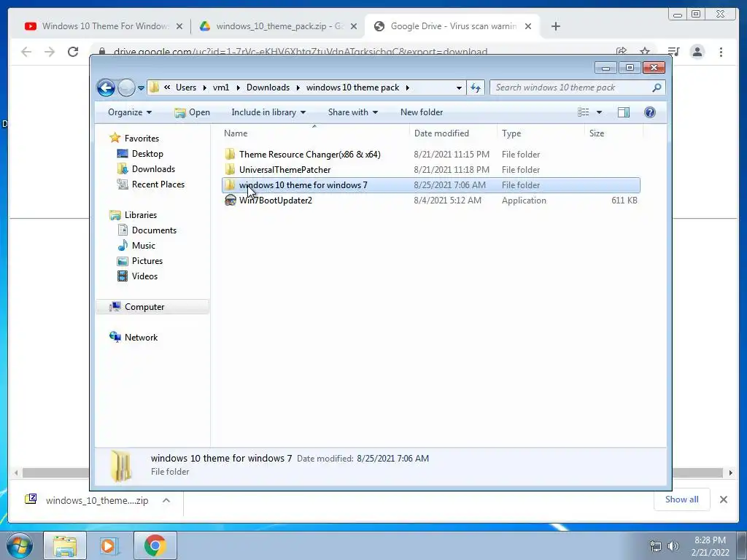Click vm1 in the address breadcrumb
The image size is (747, 560).
[x=220, y=87]
